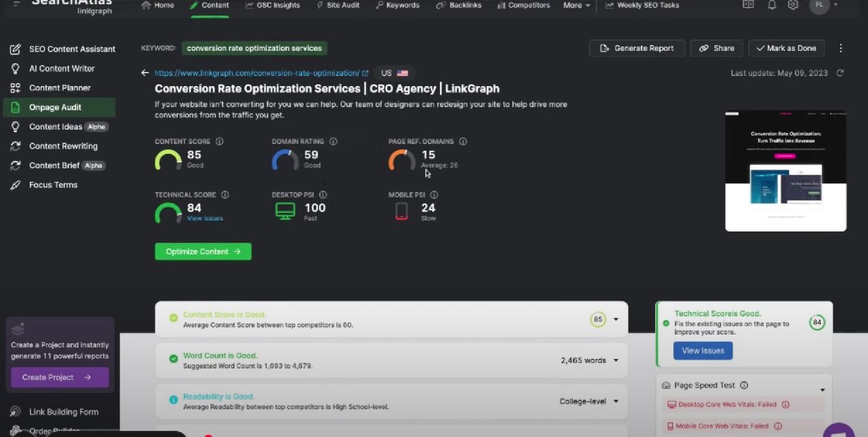Click the Generate Report button
Image resolution: width=868 pixels, height=437 pixels.
(637, 48)
